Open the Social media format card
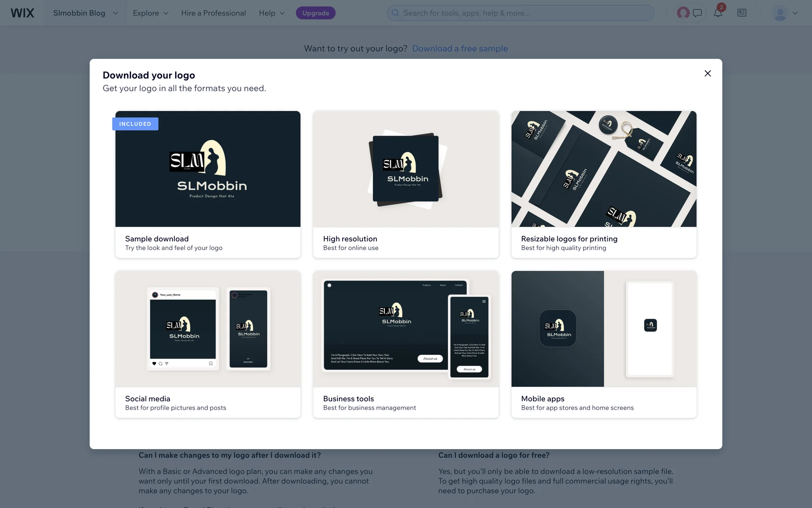The height and width of the screenshot is (508, 812). (x=208, y=344)
